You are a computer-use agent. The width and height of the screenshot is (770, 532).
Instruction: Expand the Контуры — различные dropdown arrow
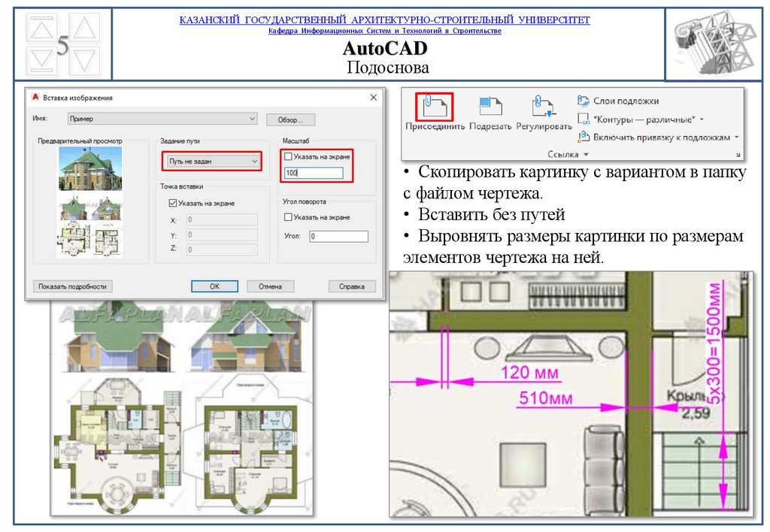tap(702, 119)
